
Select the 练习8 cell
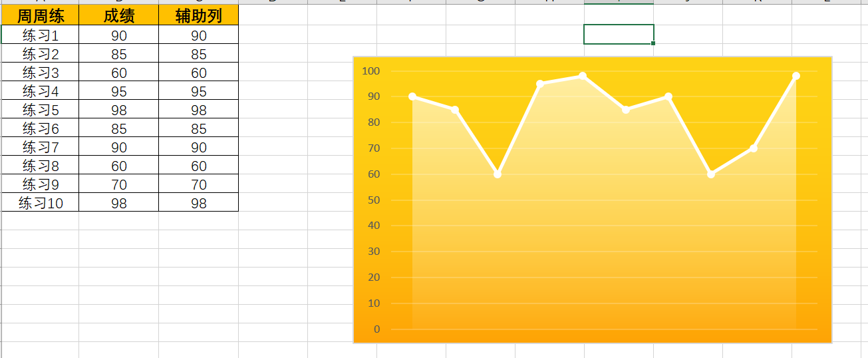pyautogui.click(x=40, y=165)
